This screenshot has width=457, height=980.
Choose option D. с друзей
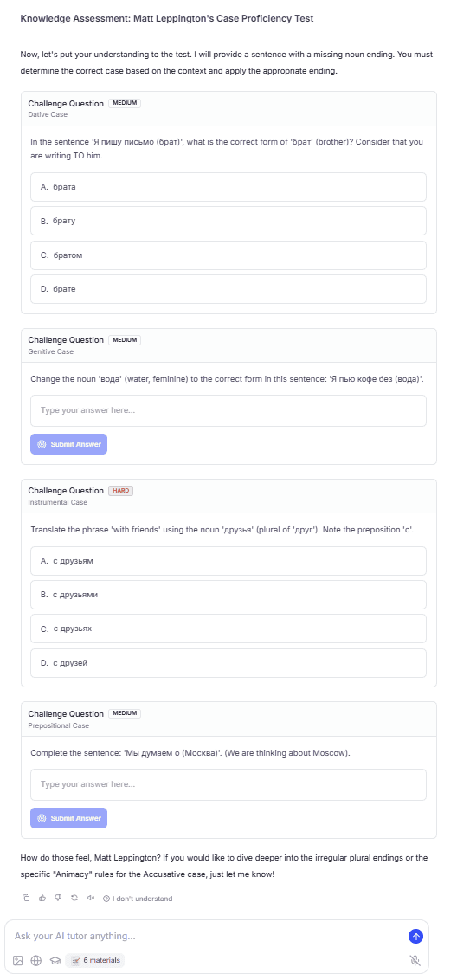click(x=228, y=662)
